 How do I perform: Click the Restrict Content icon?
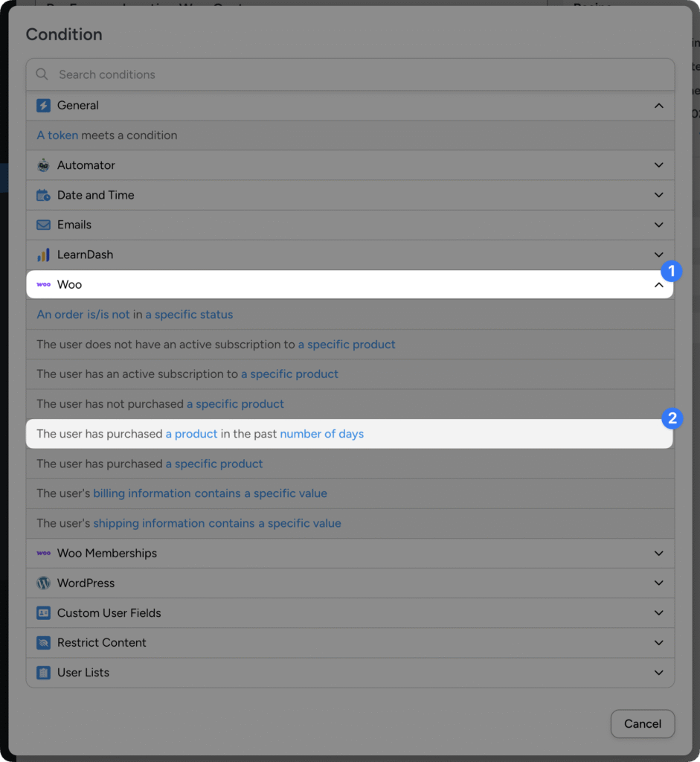pos(45,642)
